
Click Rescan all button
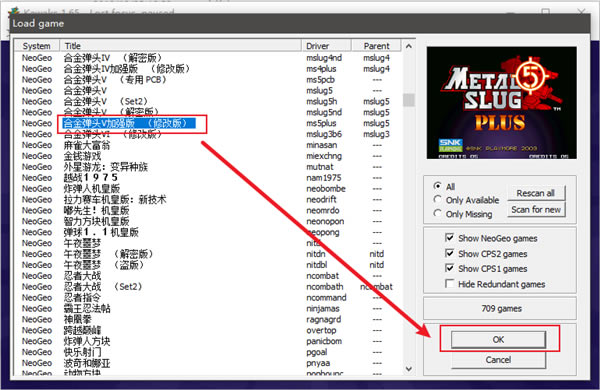point(536,193)
